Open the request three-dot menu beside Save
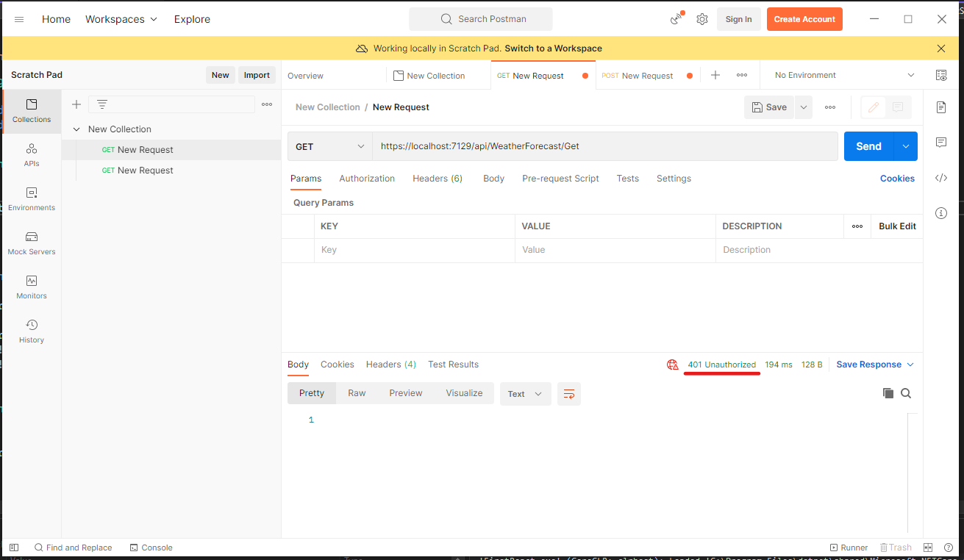964x560 pixels. (830, 107)
